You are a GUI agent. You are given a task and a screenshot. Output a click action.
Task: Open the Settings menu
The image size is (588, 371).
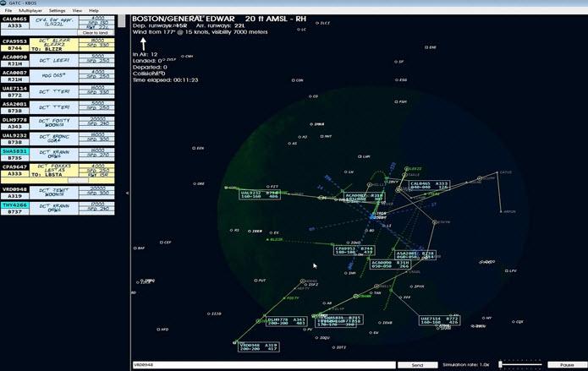pos(57,9)
